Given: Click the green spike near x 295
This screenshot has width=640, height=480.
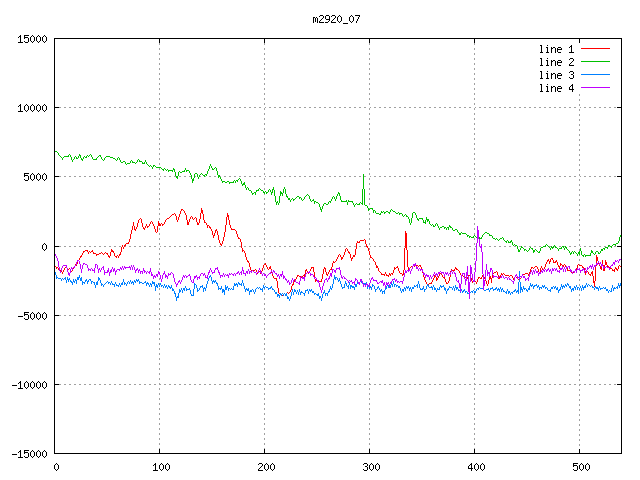Looking at the screenshot, I should tap(363, 189).
